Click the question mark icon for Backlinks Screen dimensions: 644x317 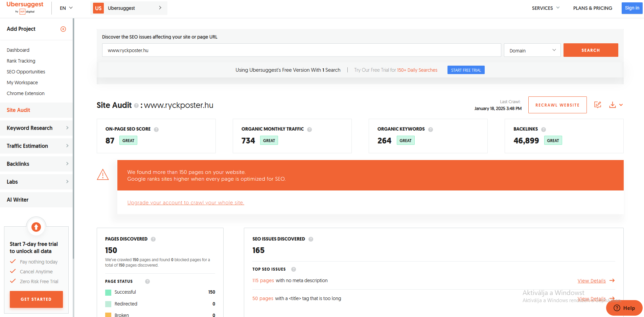(544, 129)
